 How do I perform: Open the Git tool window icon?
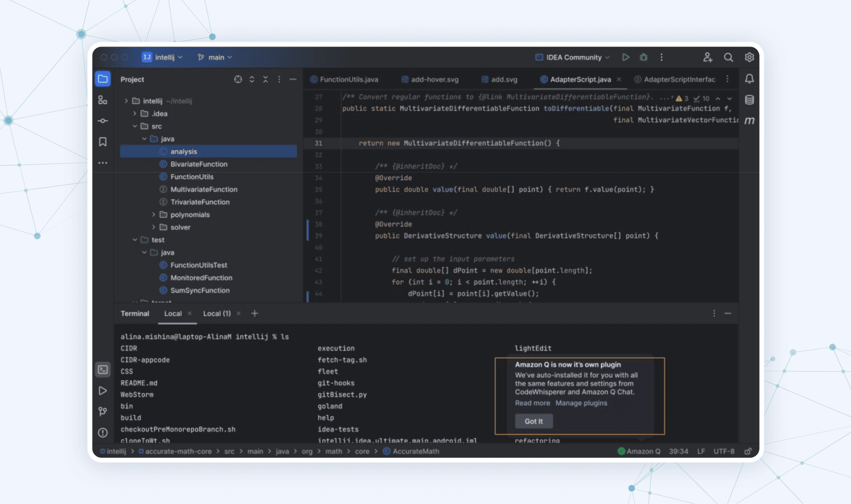(103, 411)
